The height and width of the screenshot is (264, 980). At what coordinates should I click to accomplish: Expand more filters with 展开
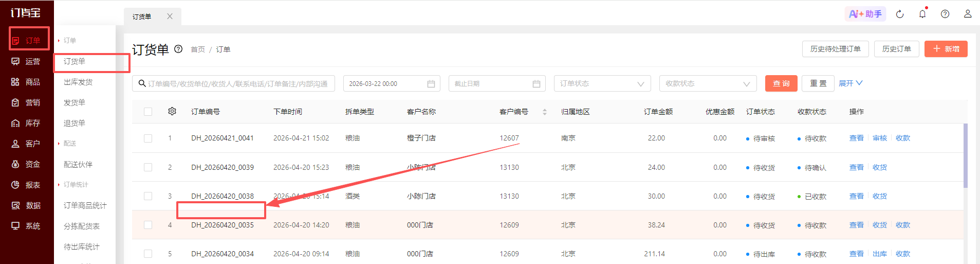pyautogui.click(x=850, y=83)
